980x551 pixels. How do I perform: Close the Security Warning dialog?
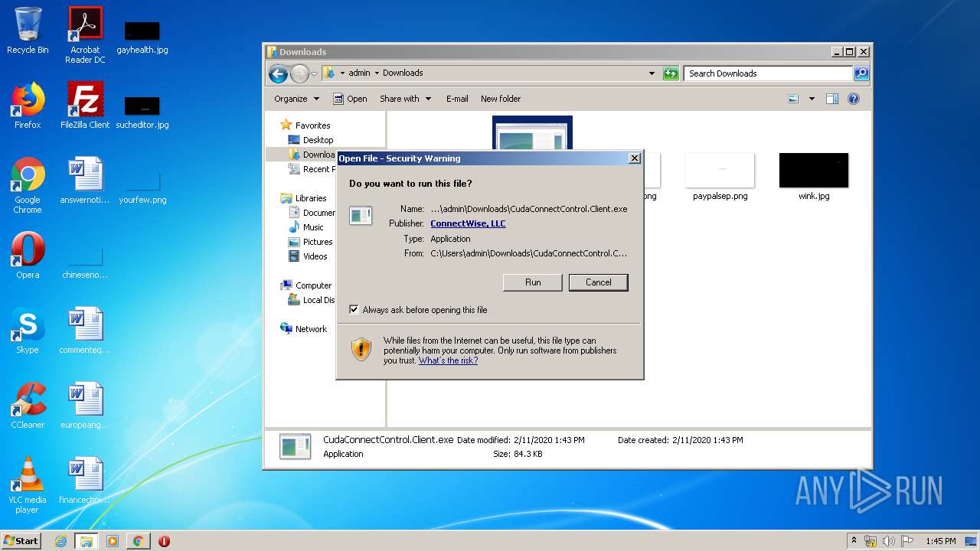635,158
